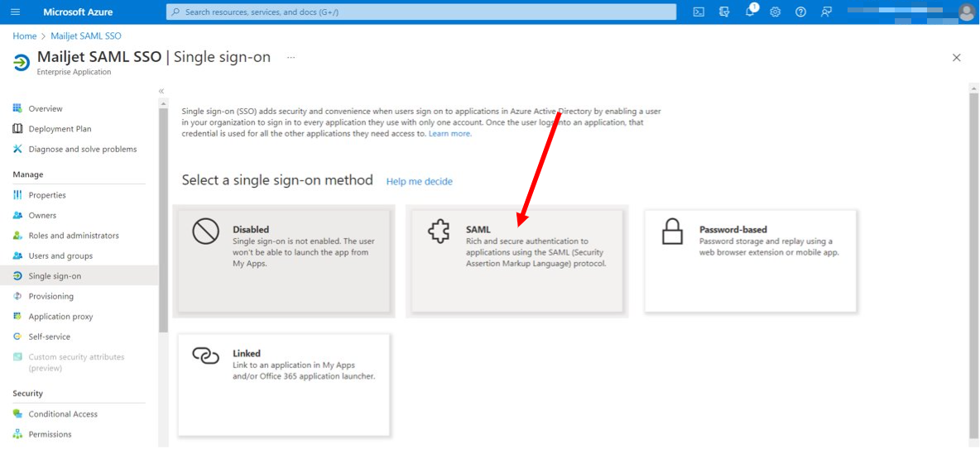
Task: Click the Mailjet SAML SSO app logo
Action: tap(22, 63)
